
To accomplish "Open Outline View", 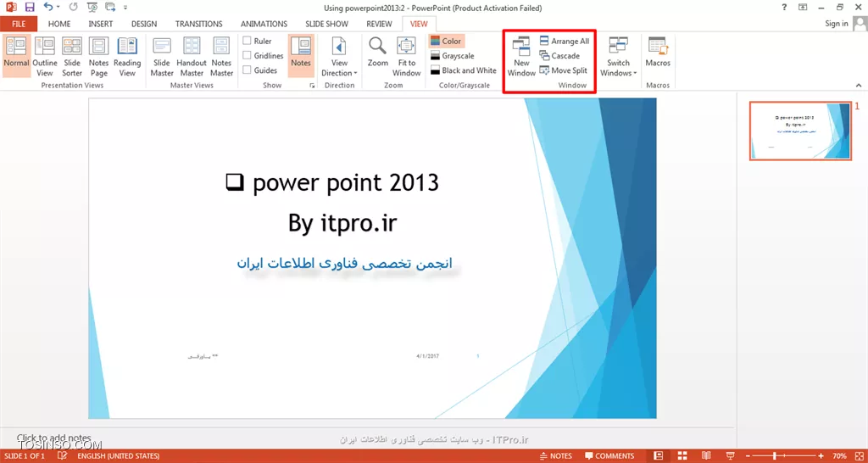I will (44, 56).
